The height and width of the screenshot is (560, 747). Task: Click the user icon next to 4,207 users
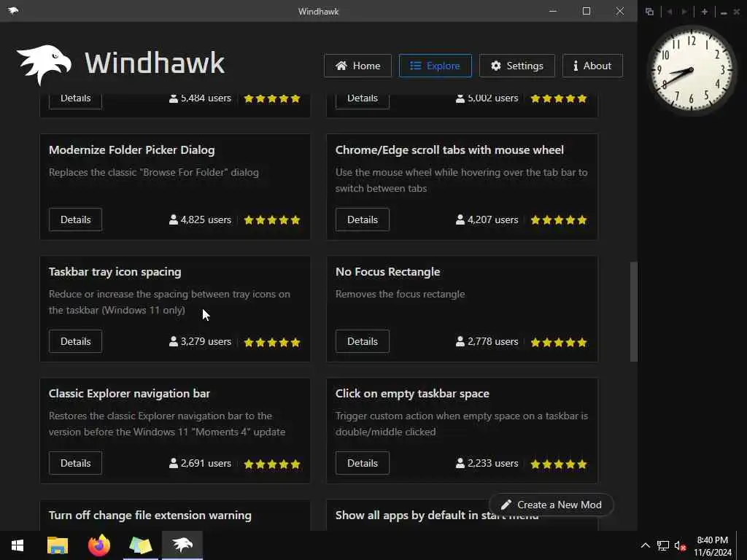click(460, 219)
